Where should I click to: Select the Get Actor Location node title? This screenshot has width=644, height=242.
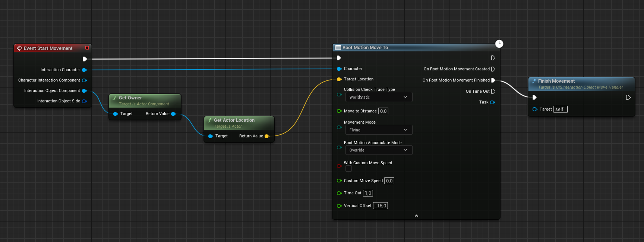pyautogui.click(x=234, y=120)
